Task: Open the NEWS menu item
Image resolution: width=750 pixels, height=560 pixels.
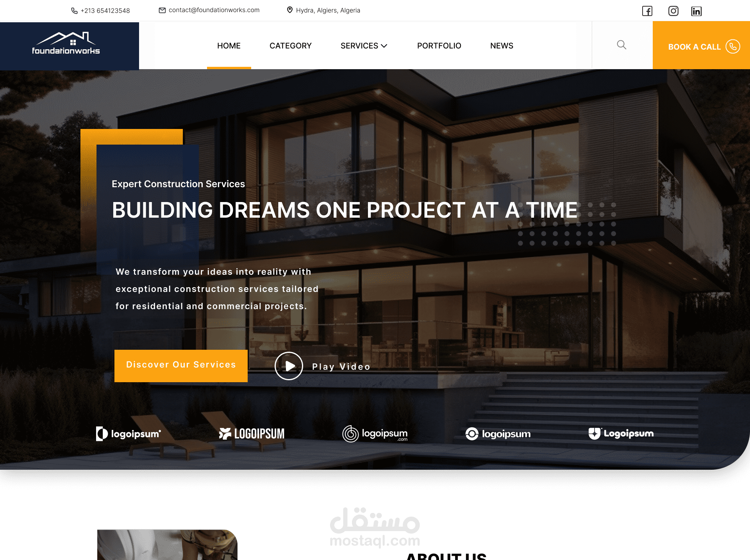Action: tap(502, 46)
